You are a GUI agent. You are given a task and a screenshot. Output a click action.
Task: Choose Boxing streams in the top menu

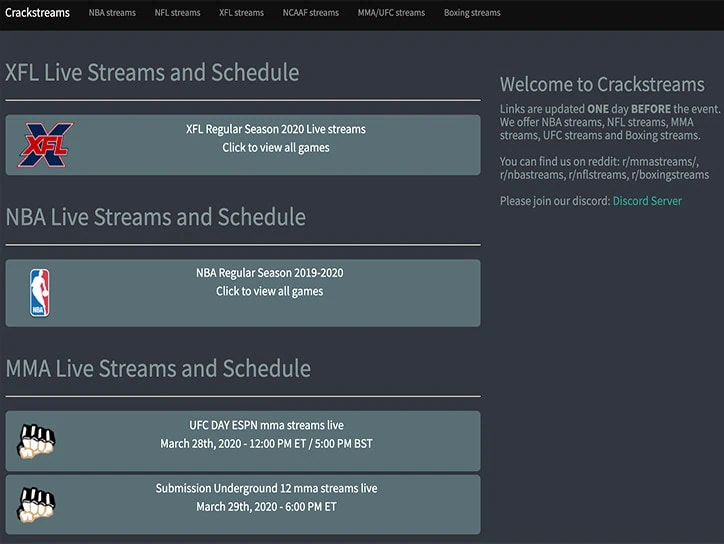(x=472, y=13)
